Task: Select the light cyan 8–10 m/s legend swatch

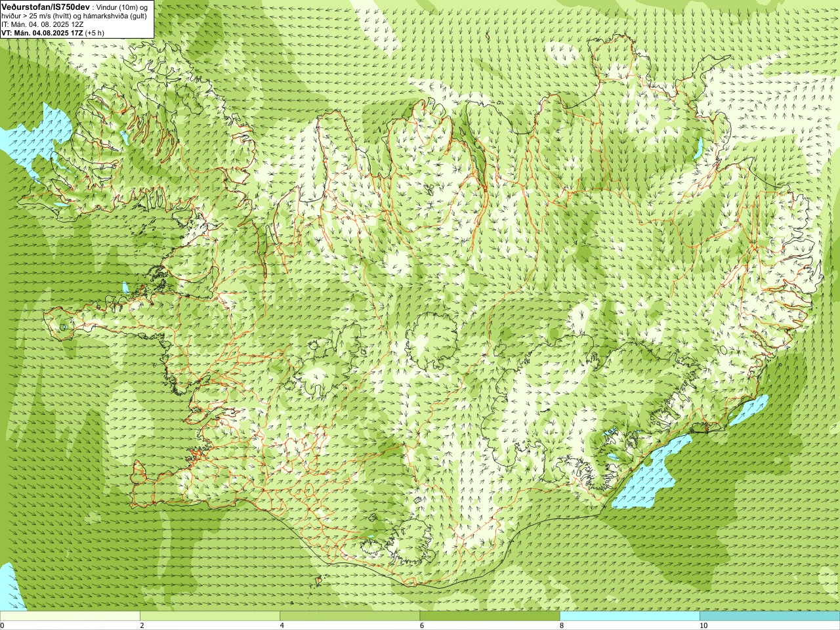Action: click(630, 616)
